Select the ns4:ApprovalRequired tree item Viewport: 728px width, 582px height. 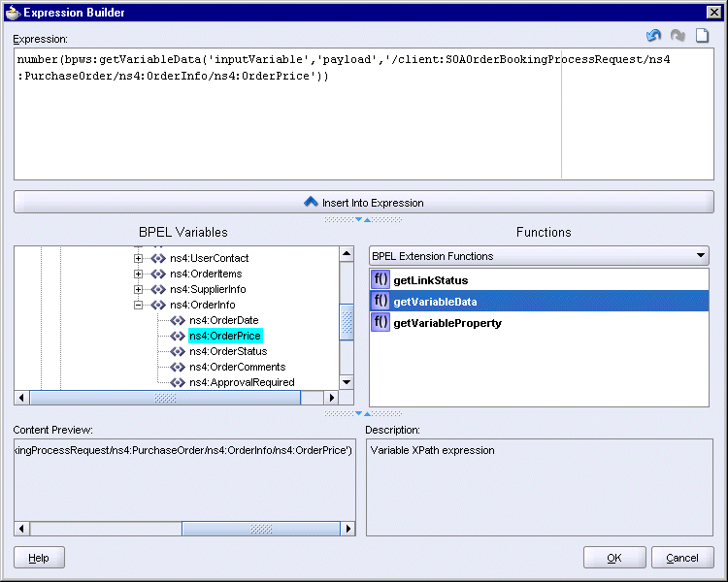click(x=242, y=382)
